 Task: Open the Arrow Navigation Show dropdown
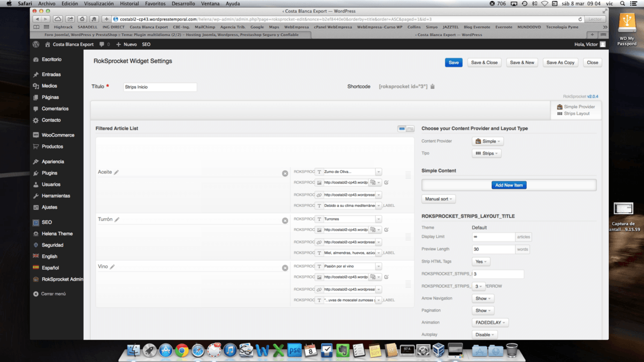482,298
